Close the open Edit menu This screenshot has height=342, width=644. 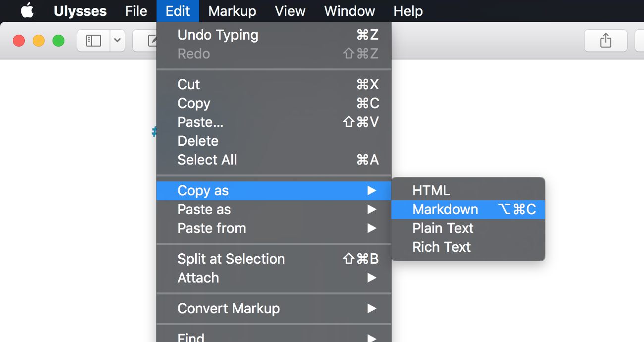pos(178,11)
